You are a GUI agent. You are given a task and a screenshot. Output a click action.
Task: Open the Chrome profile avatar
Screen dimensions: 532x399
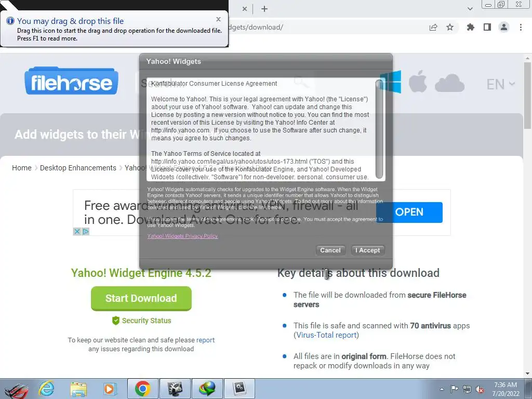point(504,27)
